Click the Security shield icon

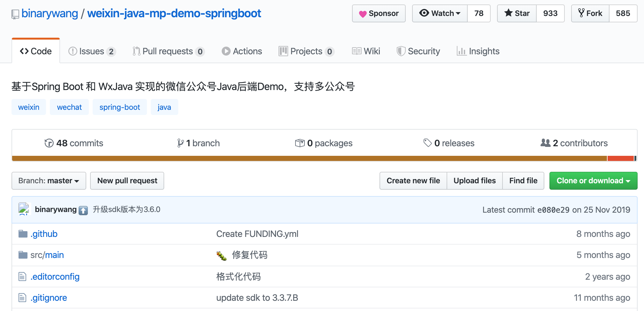coord(401,51)
